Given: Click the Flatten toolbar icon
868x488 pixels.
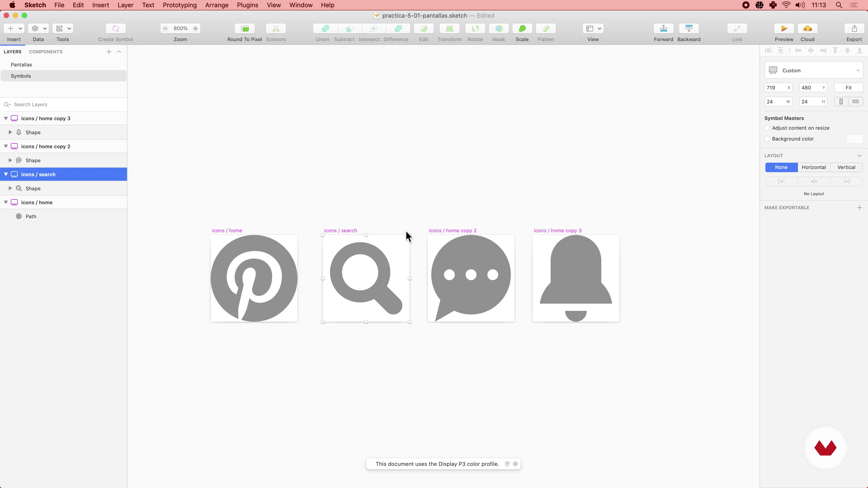Looking at the screenshot, I should [546, 29].
